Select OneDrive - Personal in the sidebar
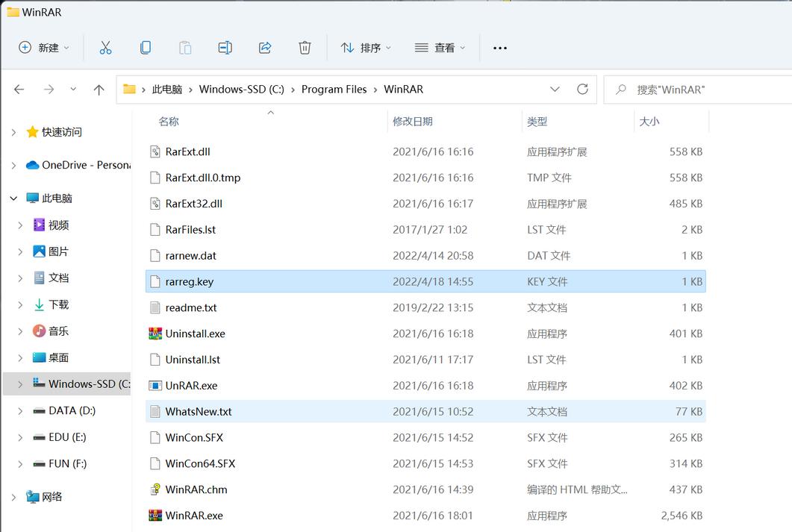The height and width of the screenshot is (532, 792). pos(82,165)
